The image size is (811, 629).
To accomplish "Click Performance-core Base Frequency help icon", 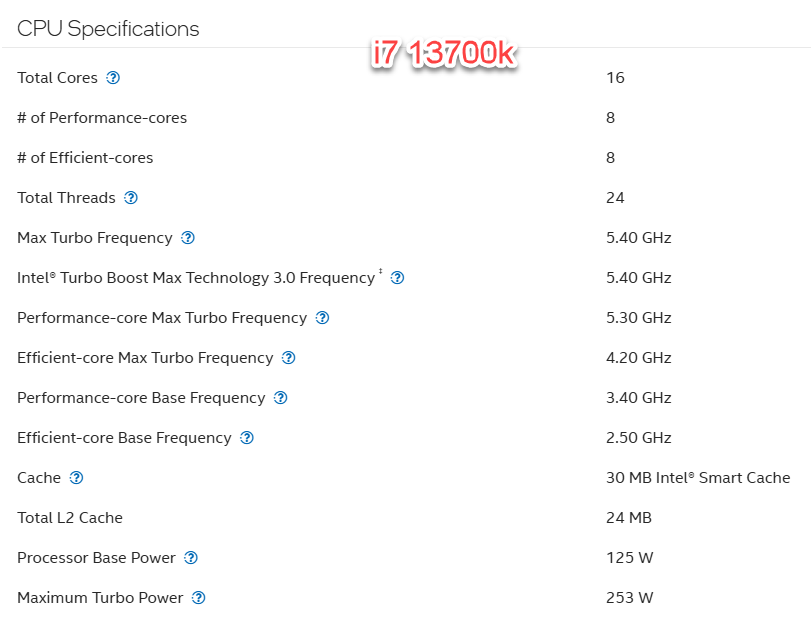I will click(x=281, y=398).
